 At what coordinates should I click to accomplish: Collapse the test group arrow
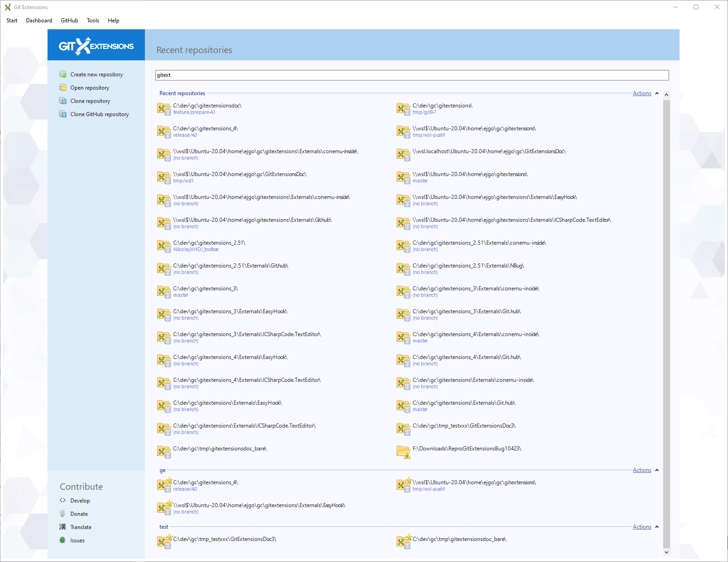[x=657, y=527]
